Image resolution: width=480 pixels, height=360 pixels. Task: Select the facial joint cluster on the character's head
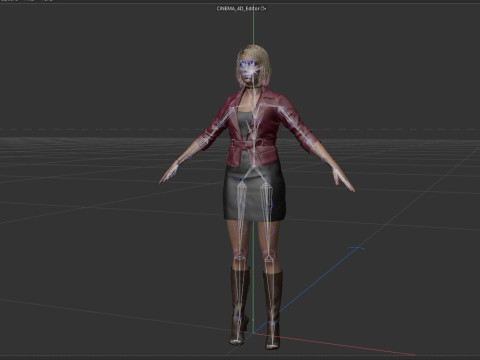tap(249, 68)
